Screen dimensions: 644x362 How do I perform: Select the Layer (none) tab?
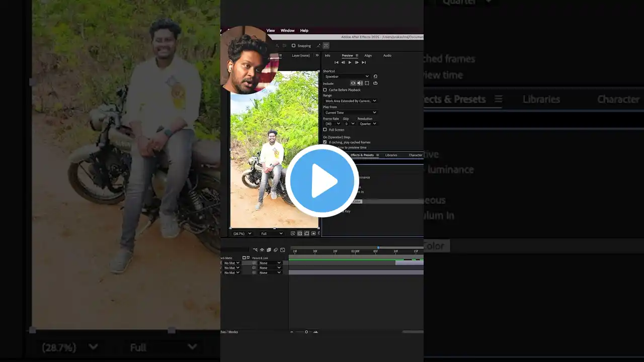coord(301,55)
